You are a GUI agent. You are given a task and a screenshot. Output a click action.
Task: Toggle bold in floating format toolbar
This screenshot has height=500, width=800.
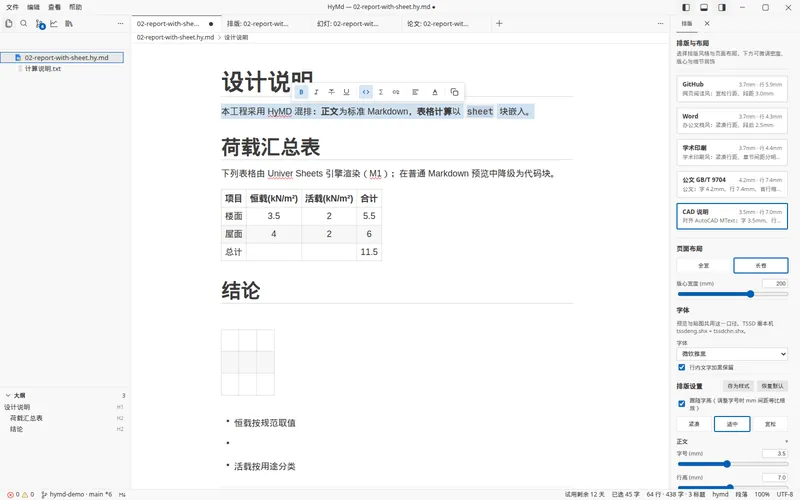tap(301, 92)
